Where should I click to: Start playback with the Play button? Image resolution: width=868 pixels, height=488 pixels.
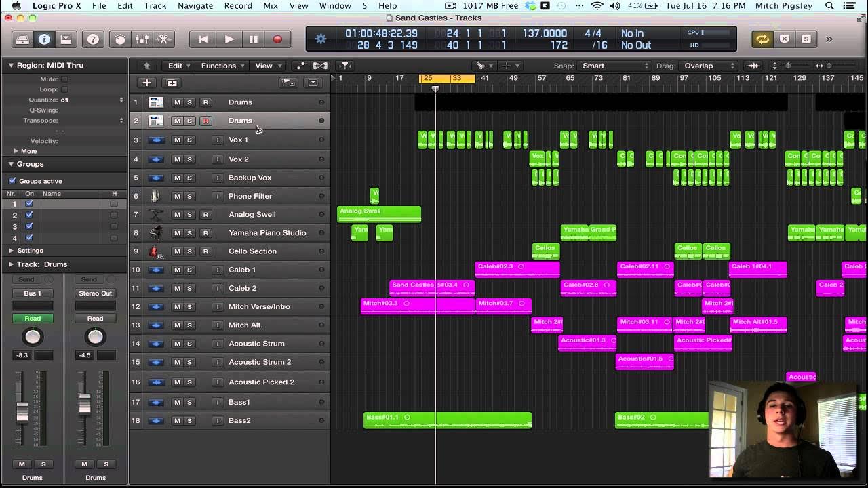tap(229, 39)
